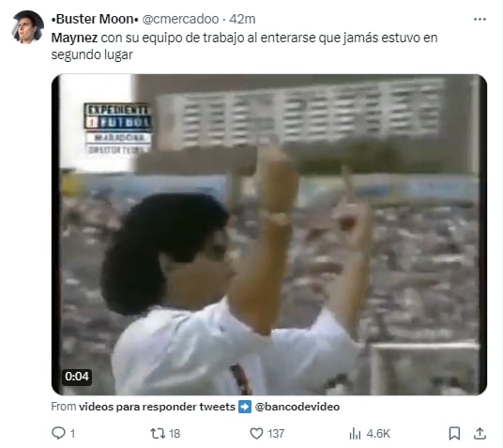The height and width of the screenshot is (448, 503).
Task: Bookmark this tweet
Action: pos(454,433)
